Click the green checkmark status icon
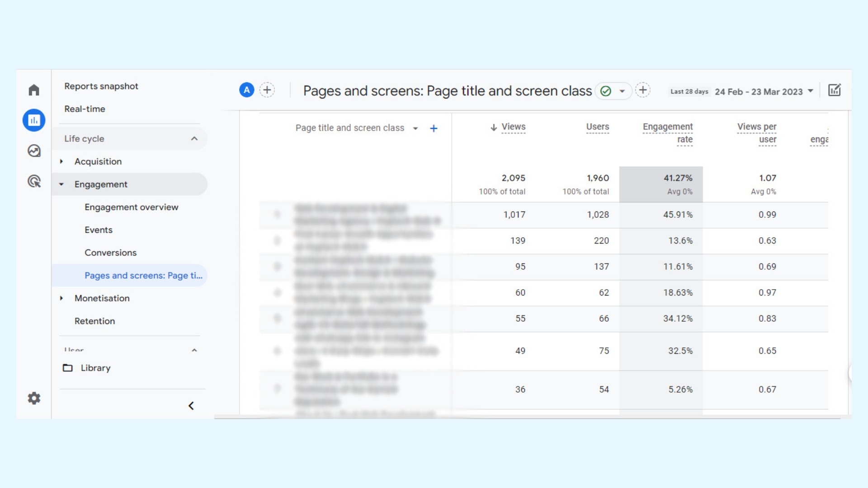 click(x=606, y=90)
